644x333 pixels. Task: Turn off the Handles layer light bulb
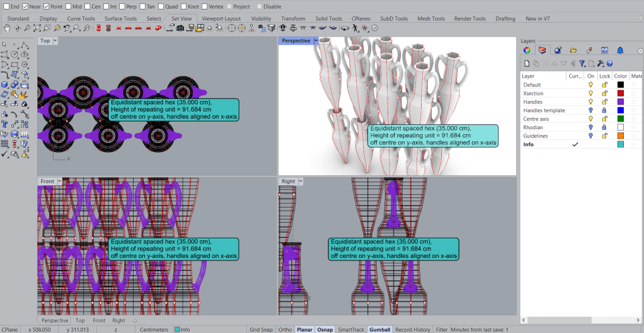point(591,102)
